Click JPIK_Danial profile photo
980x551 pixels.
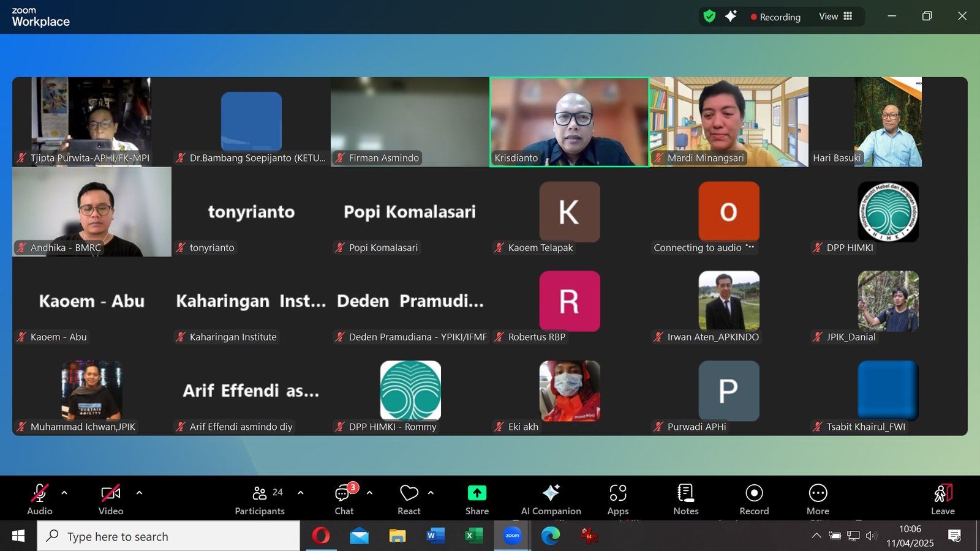click(x=888, y=301)
